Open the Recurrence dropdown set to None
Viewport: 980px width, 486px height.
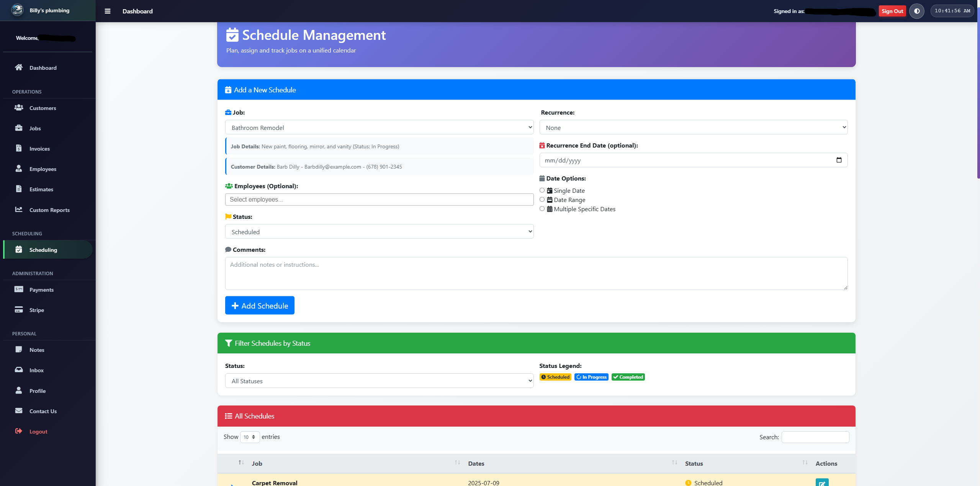click(694, 127)
